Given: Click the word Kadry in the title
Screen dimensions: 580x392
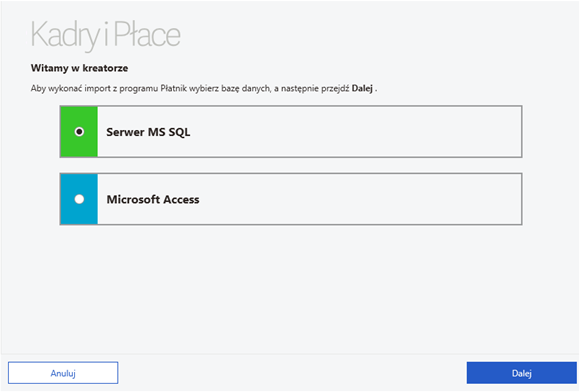Looking at the screenshot, I should point(65,36).
